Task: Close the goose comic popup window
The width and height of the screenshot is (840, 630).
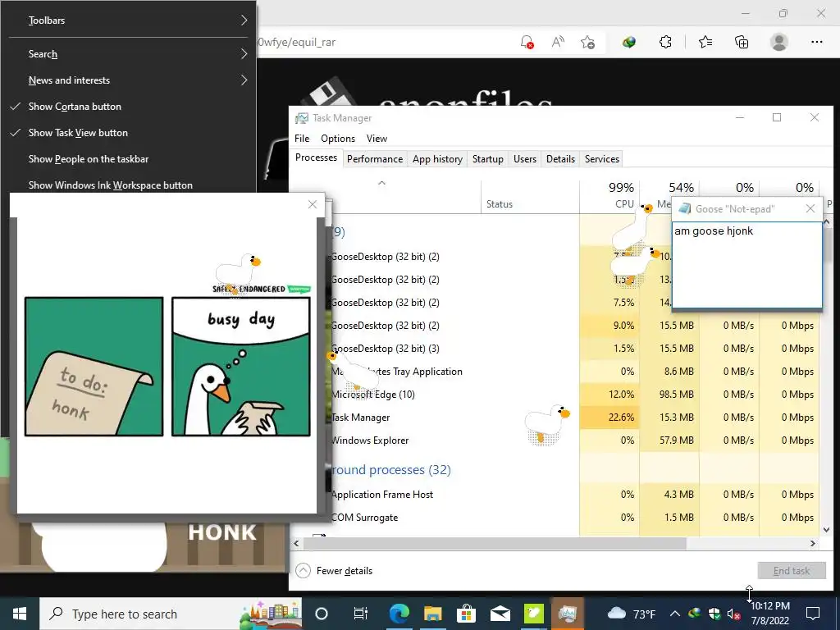Action: pos(313,204)
